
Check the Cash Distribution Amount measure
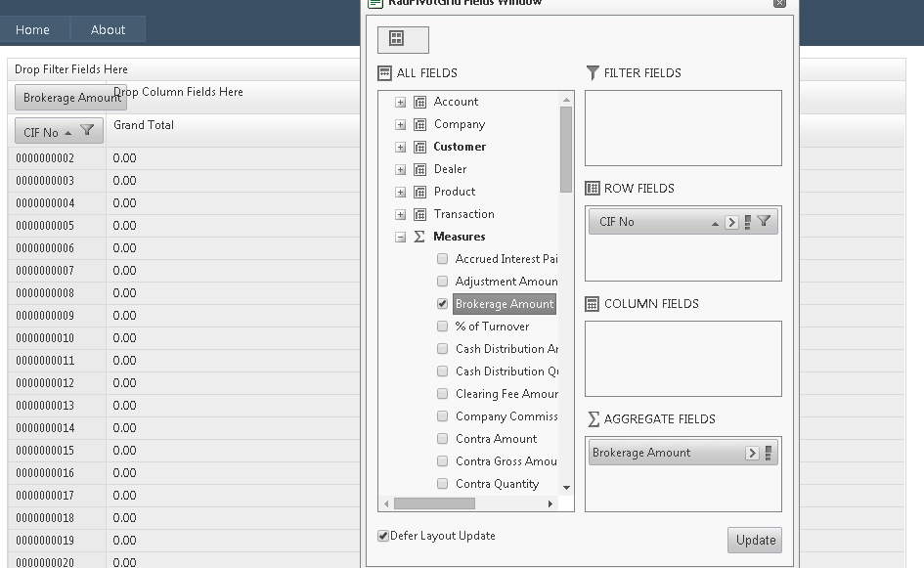(x=443, y=349)
